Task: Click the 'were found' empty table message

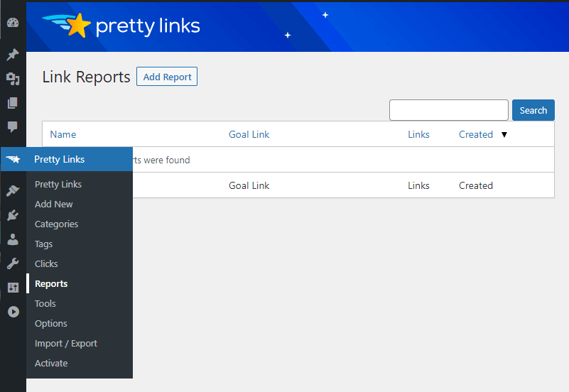Action: (166, 160)
